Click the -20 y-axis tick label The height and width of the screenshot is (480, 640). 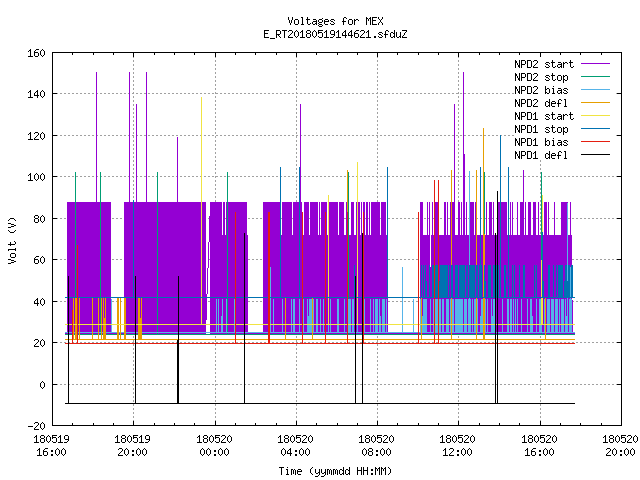pyautogui.click(x=36, y=426)
